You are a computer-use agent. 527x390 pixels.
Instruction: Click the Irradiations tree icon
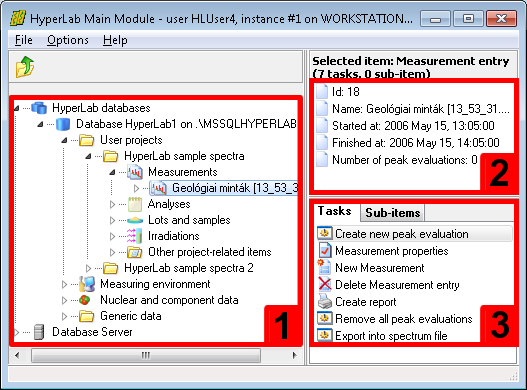[x=134, y=236]
